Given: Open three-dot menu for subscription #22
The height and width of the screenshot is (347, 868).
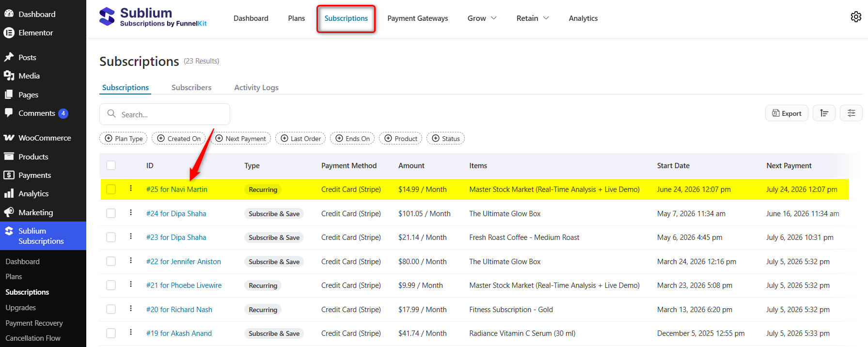Looking at the screenshot, I should [x=130, y=260].
